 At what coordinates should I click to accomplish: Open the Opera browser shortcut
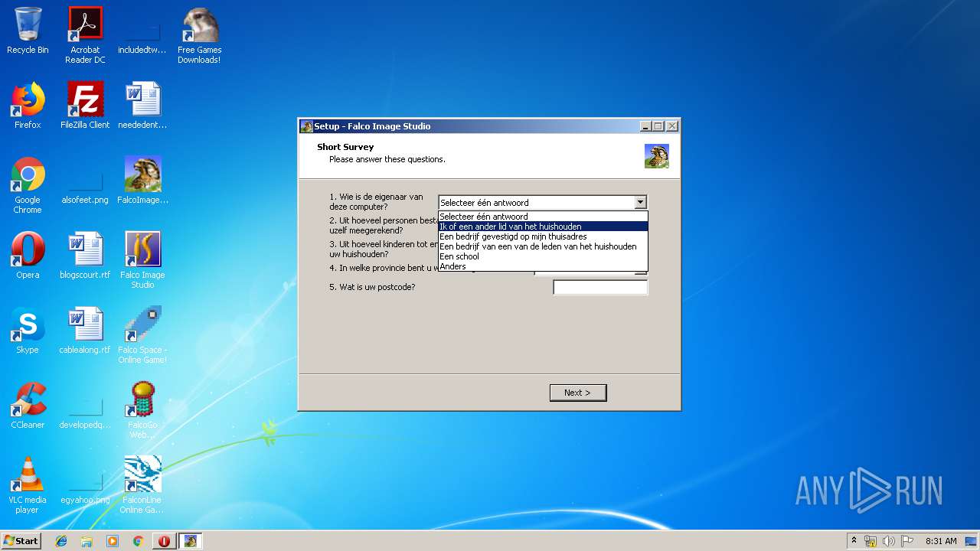click(28, 256)
